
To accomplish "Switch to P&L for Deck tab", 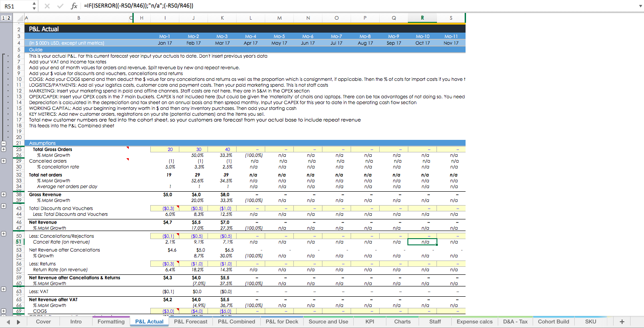I will point(282,322).
